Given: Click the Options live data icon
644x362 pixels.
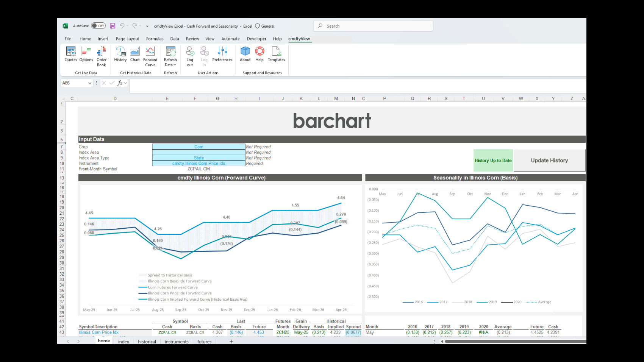Looking at the screenshot, I should (86, 54).
